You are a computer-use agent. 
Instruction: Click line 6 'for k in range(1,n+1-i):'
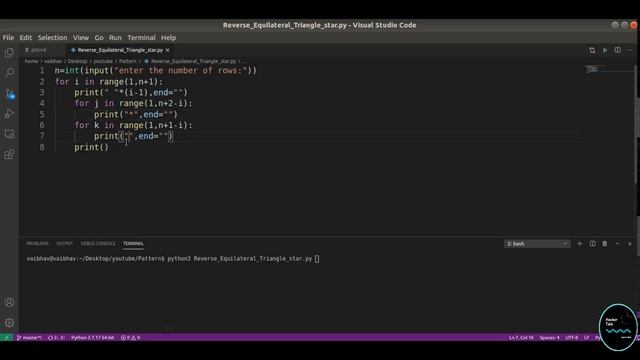[133, 125]
